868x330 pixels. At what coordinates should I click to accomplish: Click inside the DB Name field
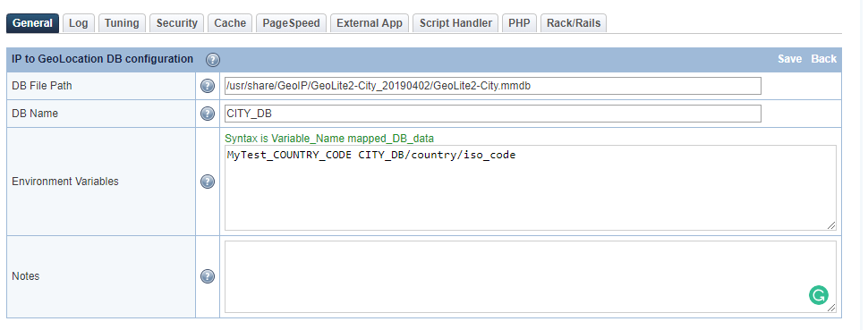[493, 114]
